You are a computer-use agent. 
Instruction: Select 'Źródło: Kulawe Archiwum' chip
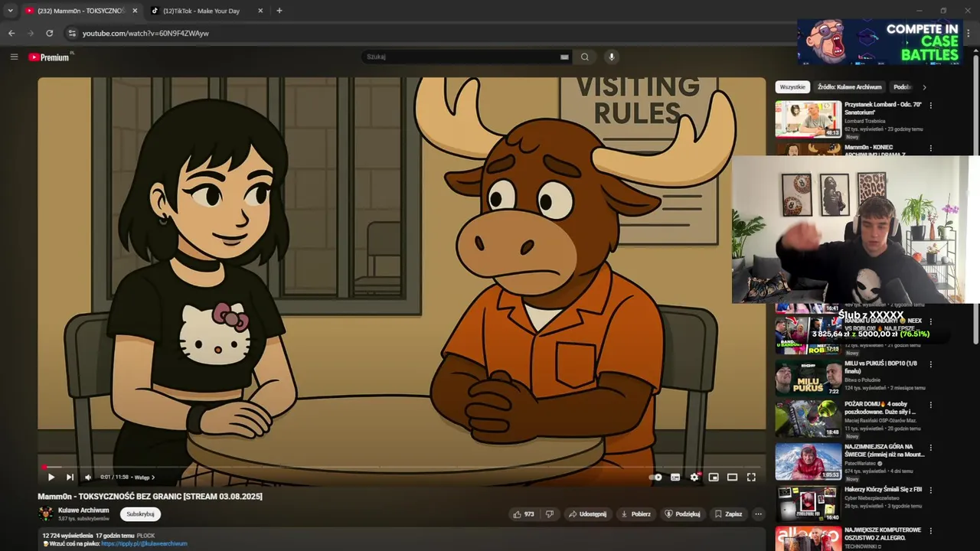click(x=849, y=87)
